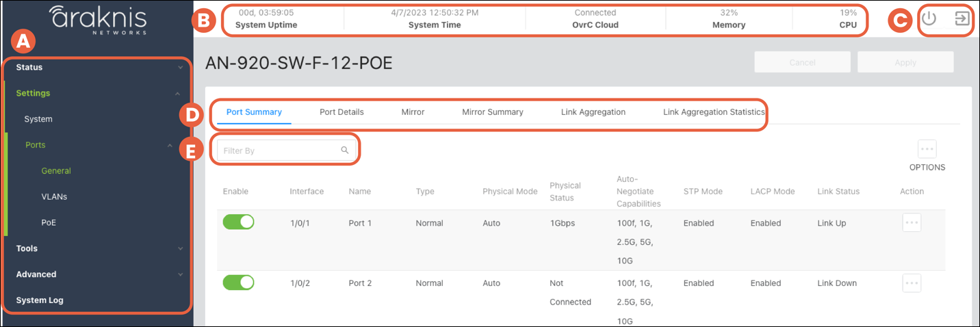Select the Mirror Summary tab

492,112
